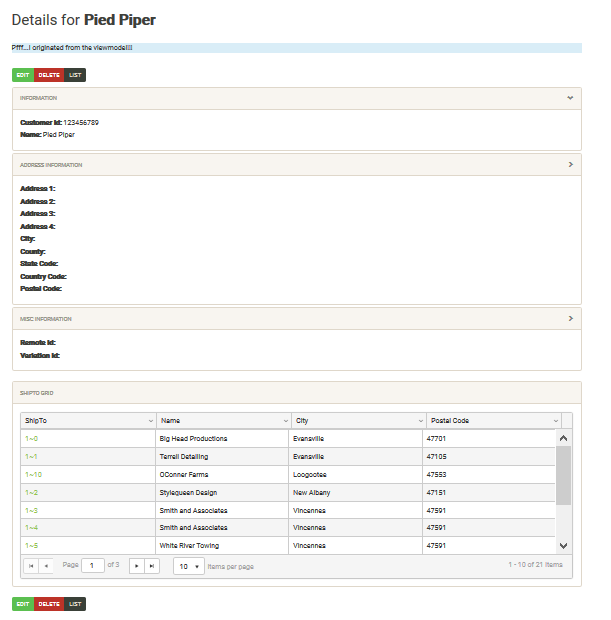Open the 1~4 ShipTo link
The width and height of the screenshot is (611, 620).
(x=31, y=527)
